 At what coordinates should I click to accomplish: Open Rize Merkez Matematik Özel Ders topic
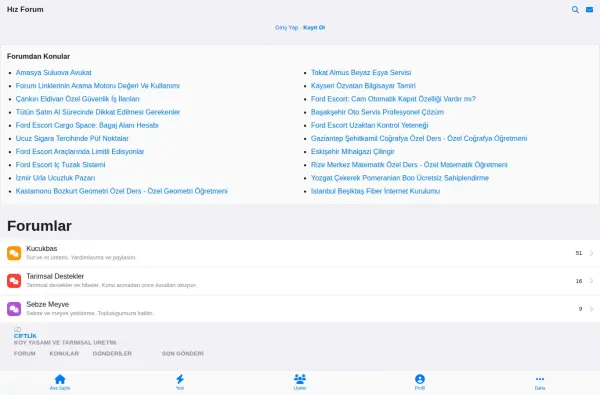409,165
